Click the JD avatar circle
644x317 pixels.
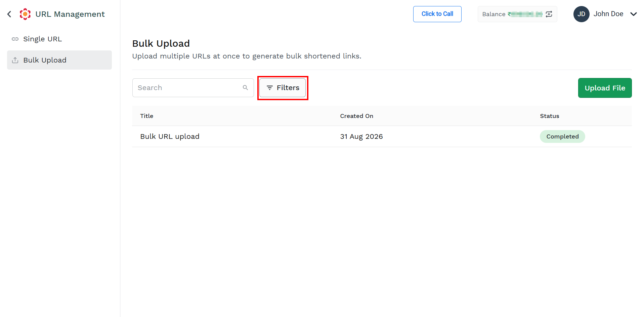(581, 14)
